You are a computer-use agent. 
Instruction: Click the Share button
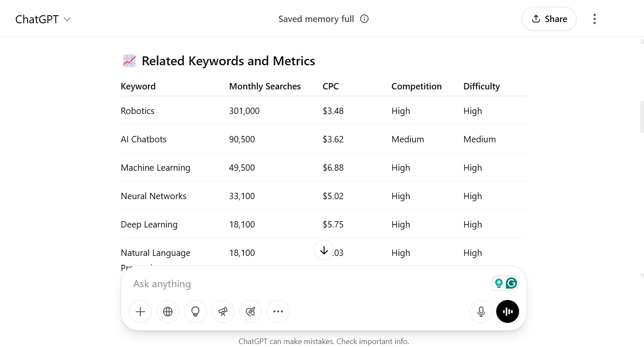coord(549,19)
